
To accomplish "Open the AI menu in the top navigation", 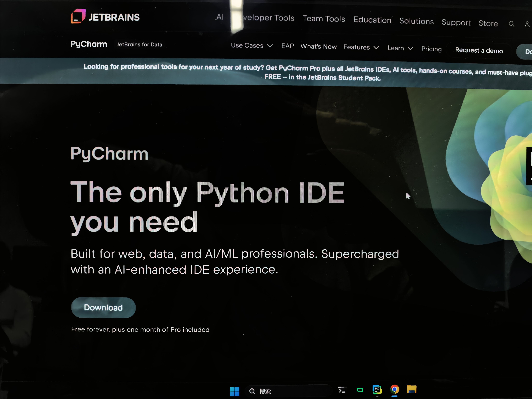I will pos(220,17).
